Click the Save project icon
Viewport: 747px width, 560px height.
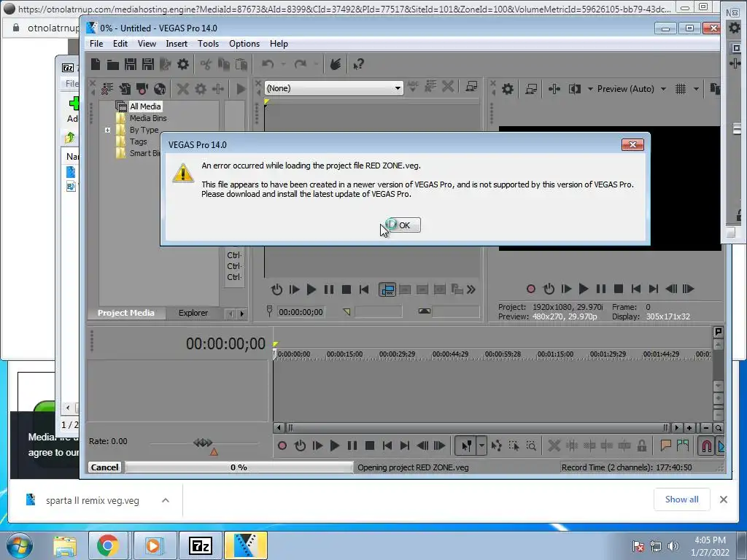coord(130,64)
